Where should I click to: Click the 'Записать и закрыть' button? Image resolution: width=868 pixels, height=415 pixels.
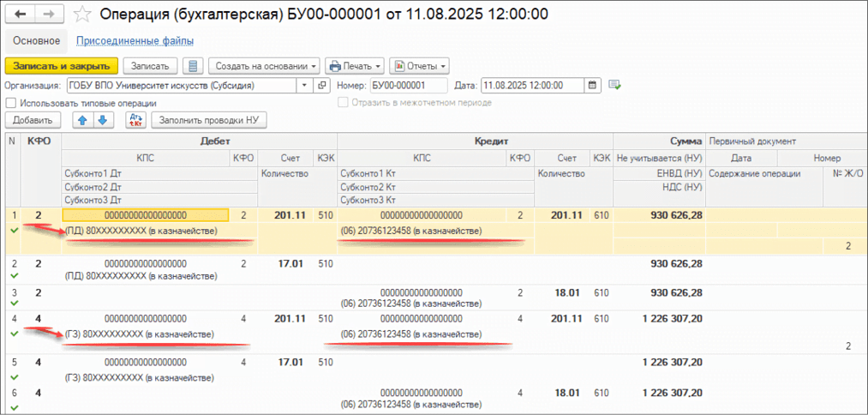point(60,66)
